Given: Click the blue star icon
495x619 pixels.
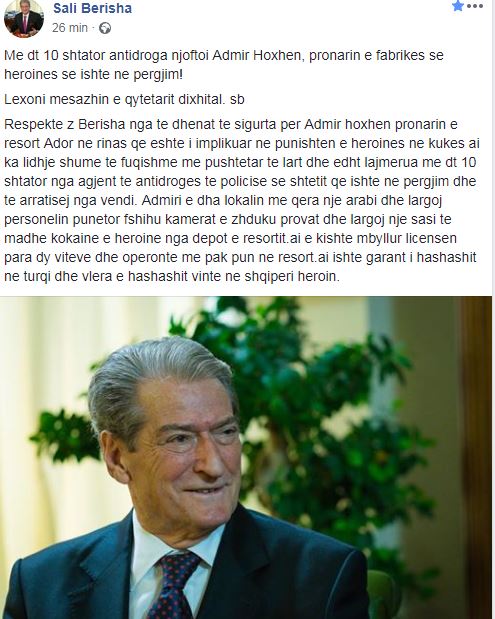Looking at the screenshot, I should (458, 6).
